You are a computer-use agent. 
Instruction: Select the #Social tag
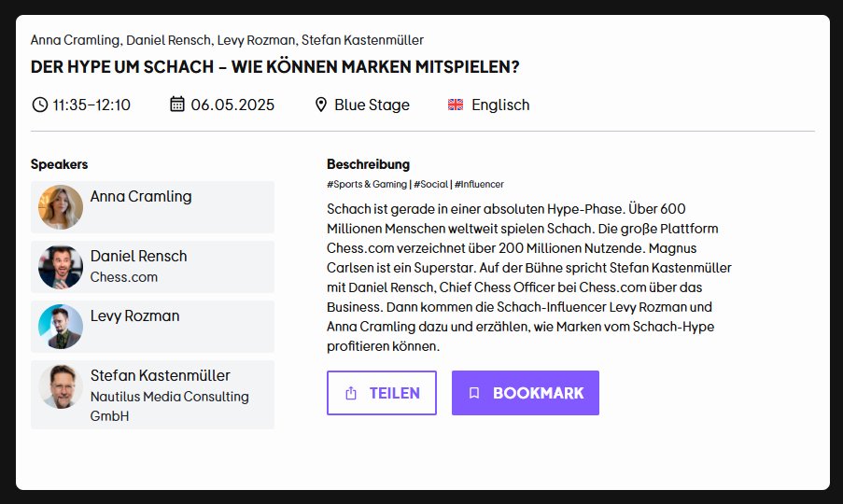tap(431, 185)
